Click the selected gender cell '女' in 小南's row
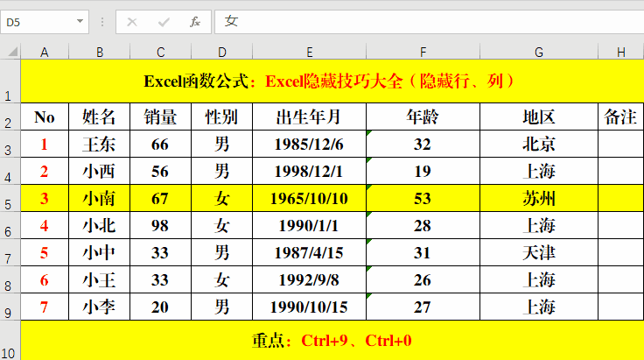The height and width of the screenshot is (360, 644). [x=221, y=198]
